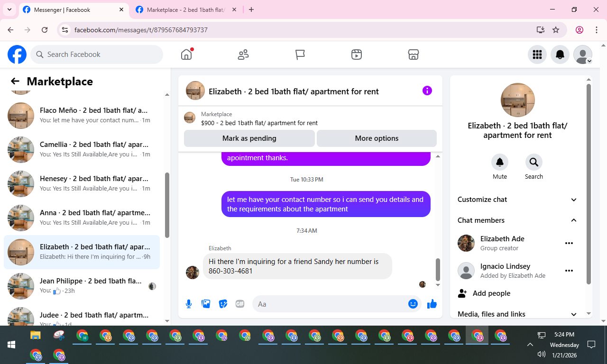The height and width of the screenshot is (364, 607).
Task: Open emoji picker in message box
Action: [413, 304]
